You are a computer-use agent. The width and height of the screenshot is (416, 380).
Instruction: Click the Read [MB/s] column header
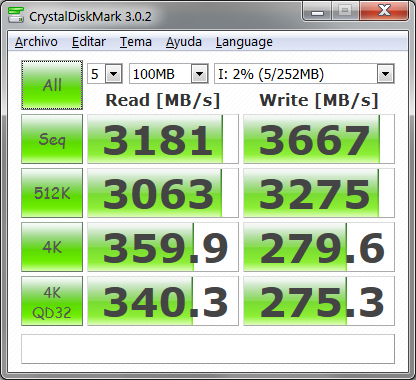163,100
